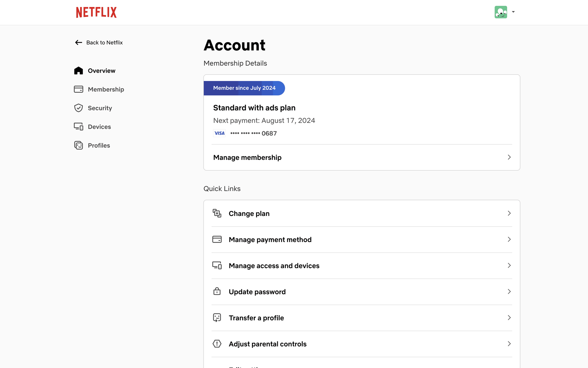This screenshot has height=368, width=588.
Task: Click chevron on Transfer a profile row
Action: (x=509, y=317)
